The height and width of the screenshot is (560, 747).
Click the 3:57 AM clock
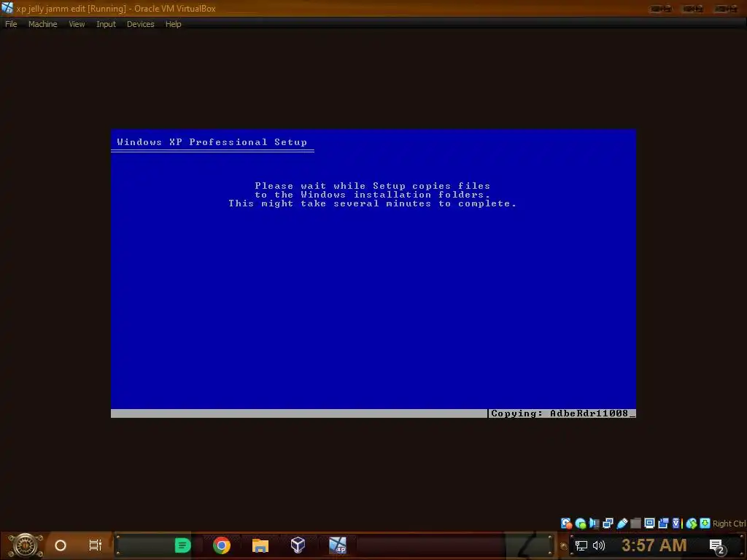(x=654, y=545)
